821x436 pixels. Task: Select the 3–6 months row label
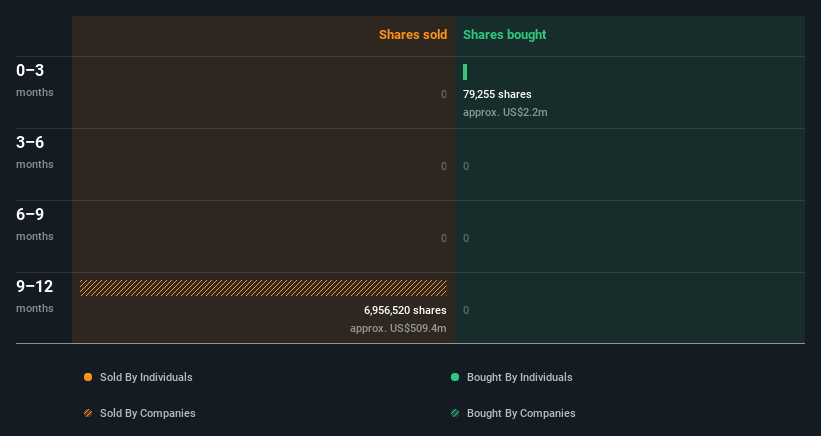pyautogui.click(x=35, y=152)
